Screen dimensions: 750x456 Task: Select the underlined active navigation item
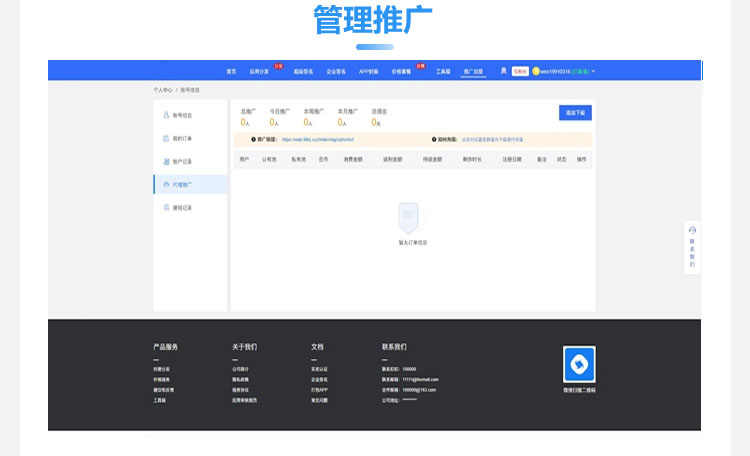point(474,71)
